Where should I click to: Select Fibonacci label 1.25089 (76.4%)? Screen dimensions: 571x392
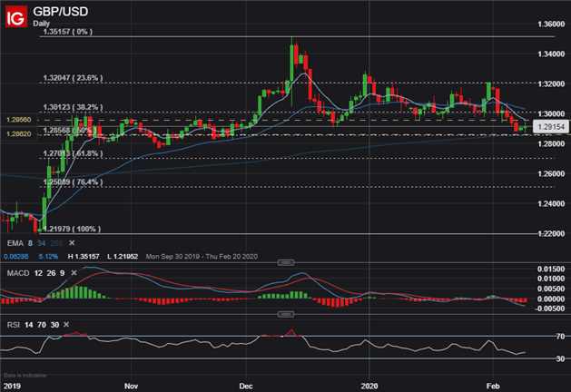(x=73, y=182)
